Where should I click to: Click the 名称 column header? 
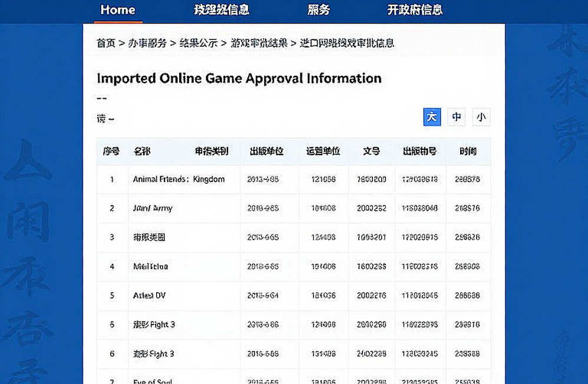coord(142,151)
